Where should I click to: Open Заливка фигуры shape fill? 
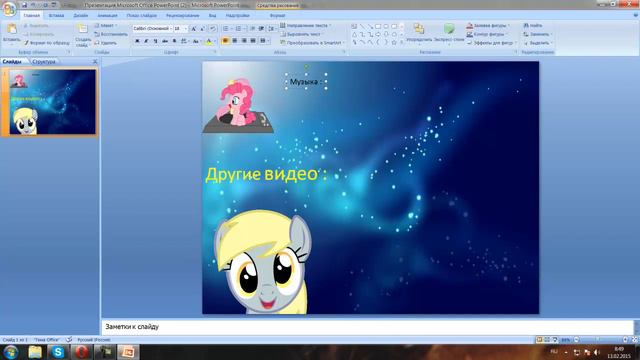point(488,25)
